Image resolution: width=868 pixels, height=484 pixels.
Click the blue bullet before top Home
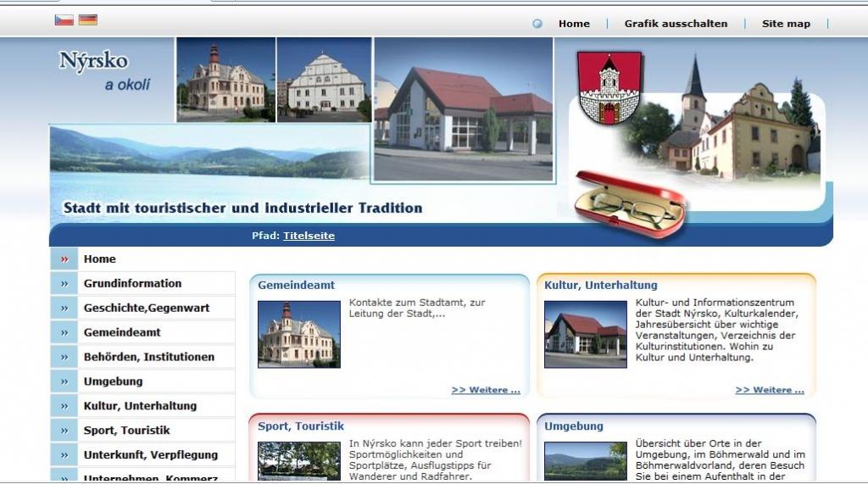pyautogui.click(x=537, y=24)
